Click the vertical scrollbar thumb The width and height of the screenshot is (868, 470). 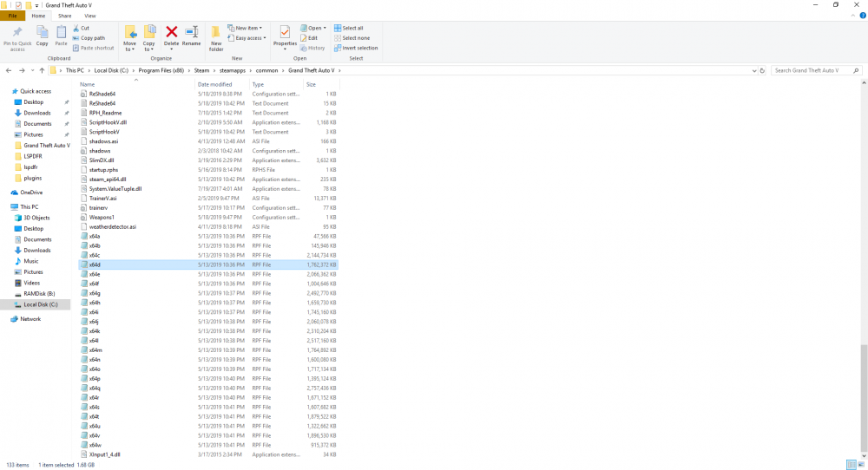[x=865, y=398]
